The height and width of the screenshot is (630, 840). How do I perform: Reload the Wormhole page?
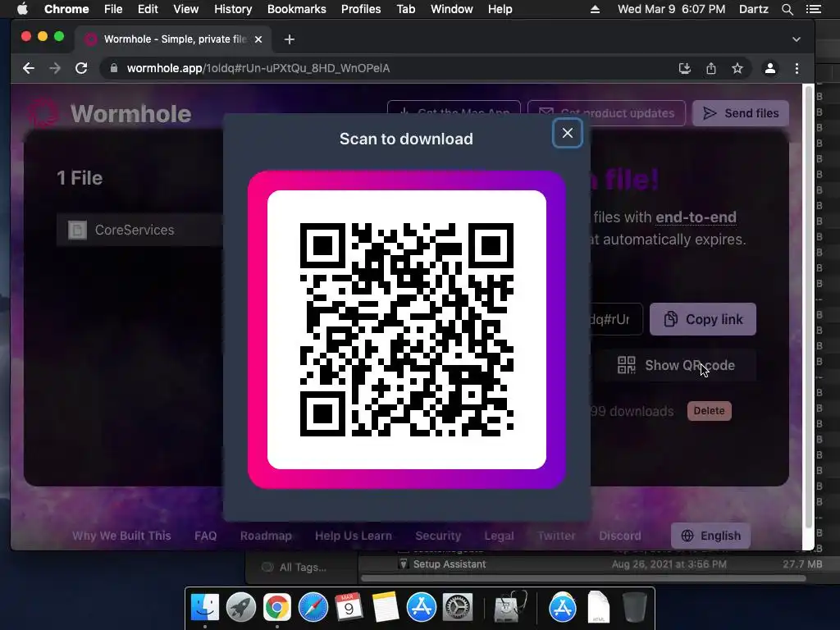tap(81, 68)
